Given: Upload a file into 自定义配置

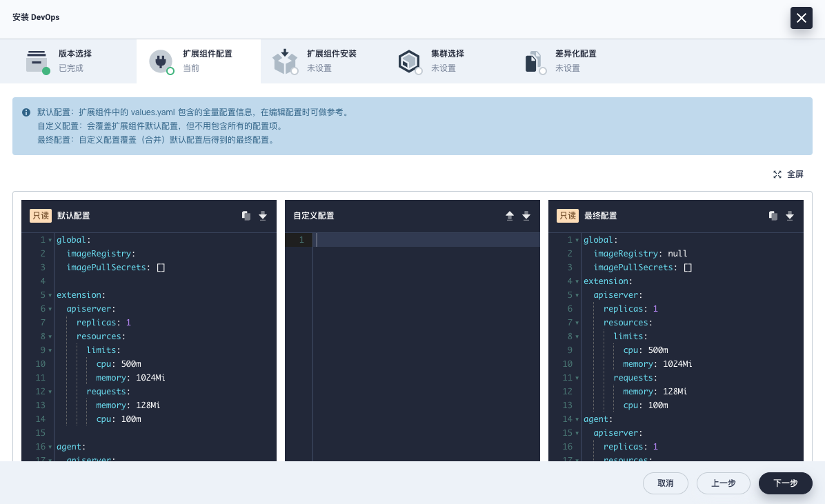Looking at the screenshot, I should [x=510, y=216].
